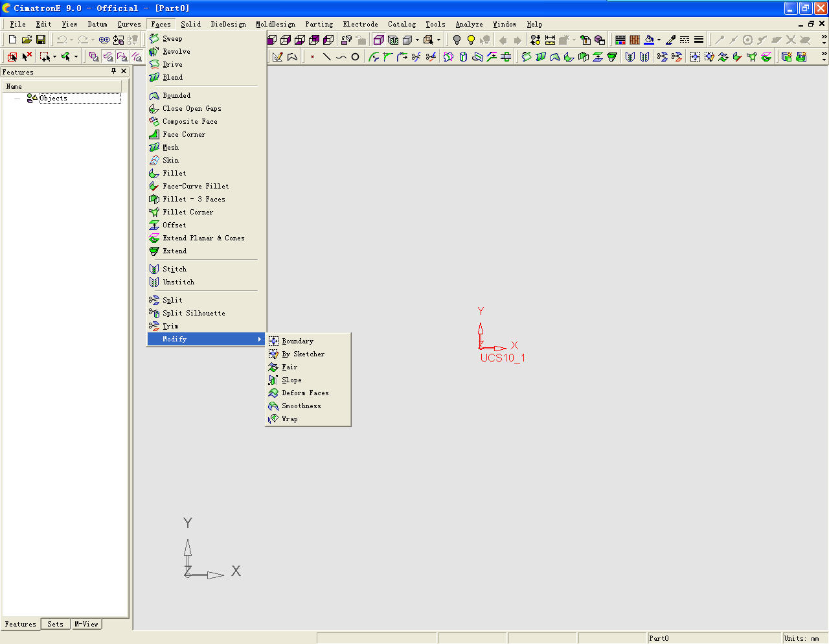Click the circle tool icon in toolbar
Viewport: 829px width, 644px height.
[355, 56]
